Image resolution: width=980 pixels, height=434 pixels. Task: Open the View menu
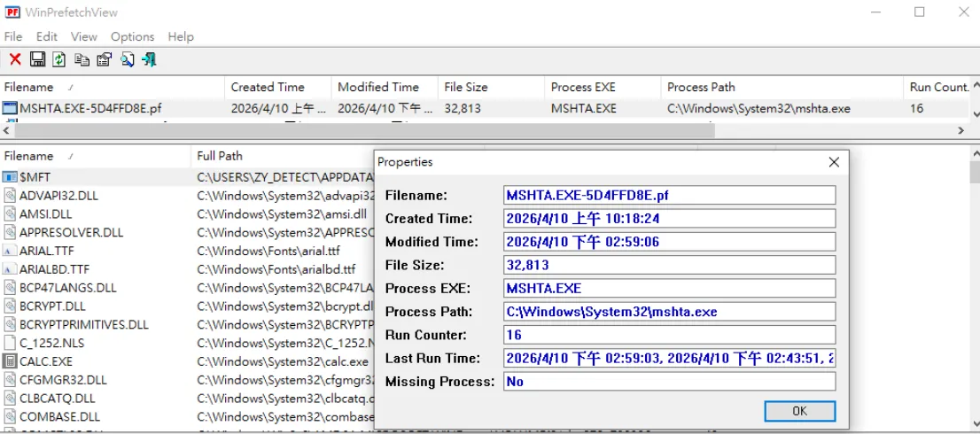(x=84, y=37)
